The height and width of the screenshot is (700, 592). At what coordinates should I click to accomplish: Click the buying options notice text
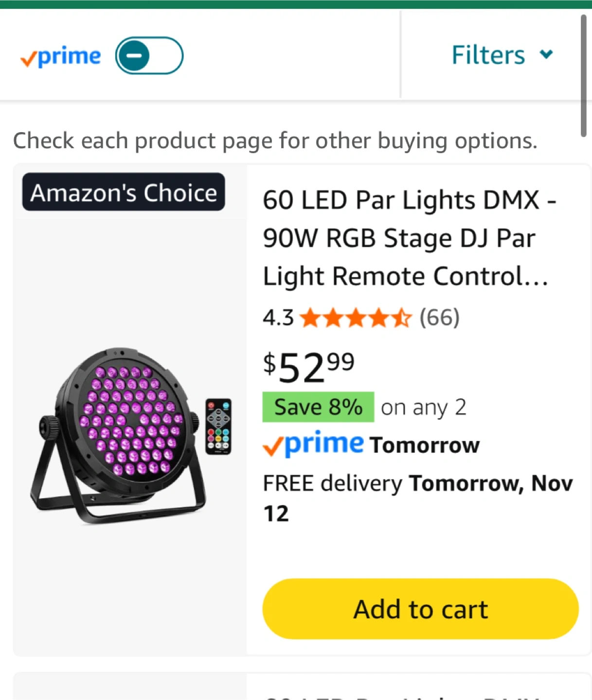[275, 141]
